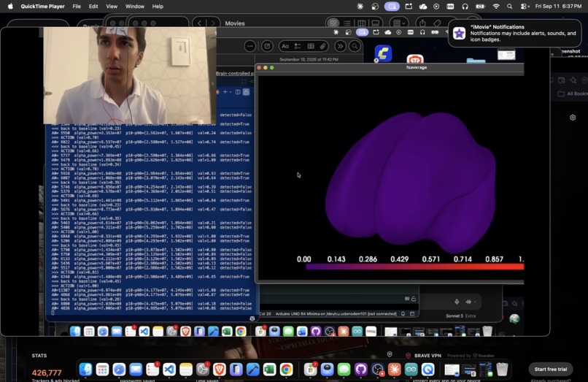
Task: Switch Finder Movies window to icon view
Action: click(x=333, y=23)
